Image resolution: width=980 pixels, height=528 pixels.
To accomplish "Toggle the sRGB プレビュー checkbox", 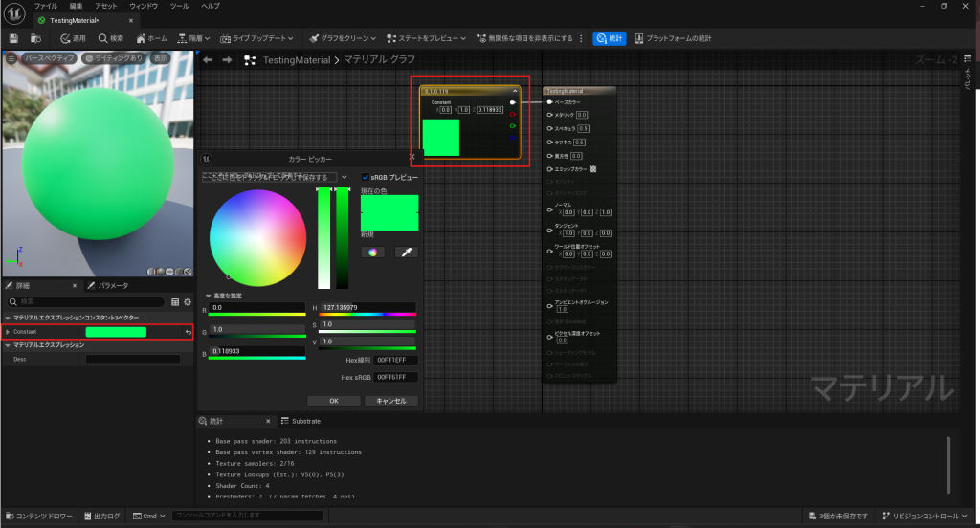I will [366, 177].
